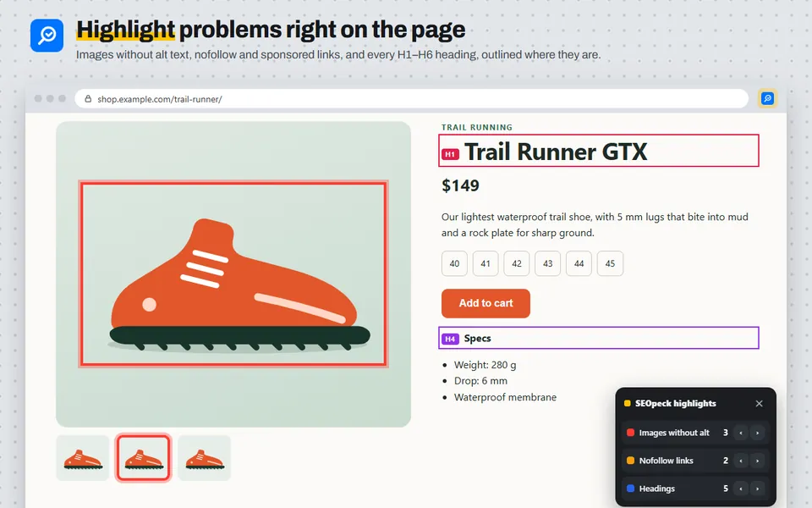
Task: Select shoe size 43
Action: tap(548, 263)
